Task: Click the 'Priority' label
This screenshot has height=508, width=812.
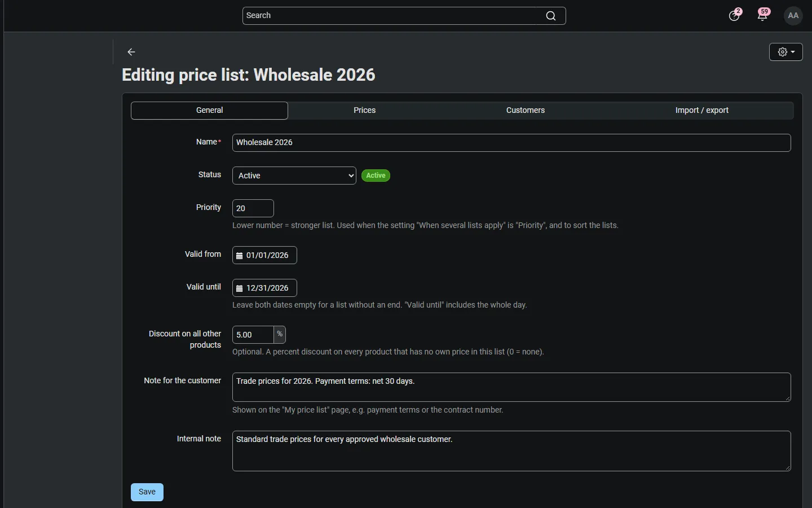Action: coord(209,208)
